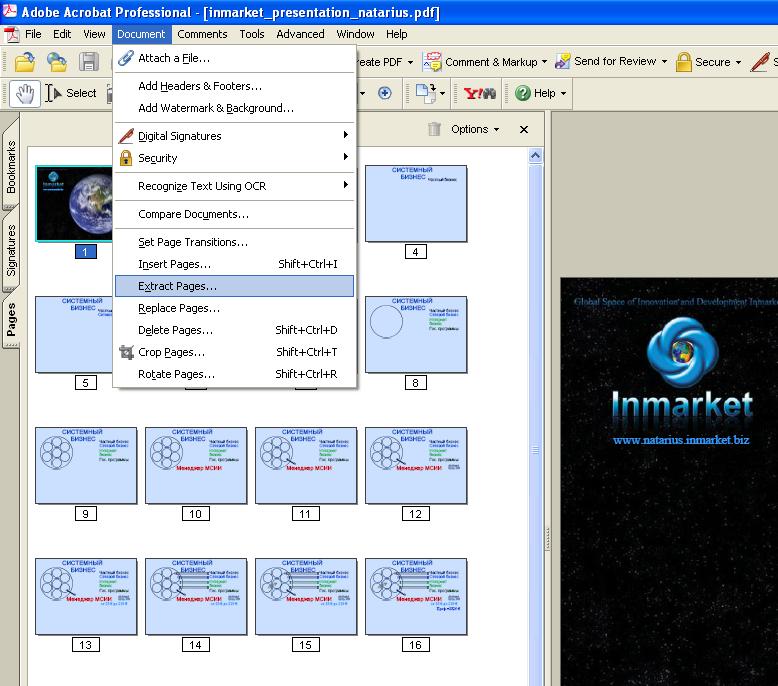The height and width of the screenshot is (686, 778).
Task: Open the Help dropdown arrow in toolbar
Action: coord(563,93)
